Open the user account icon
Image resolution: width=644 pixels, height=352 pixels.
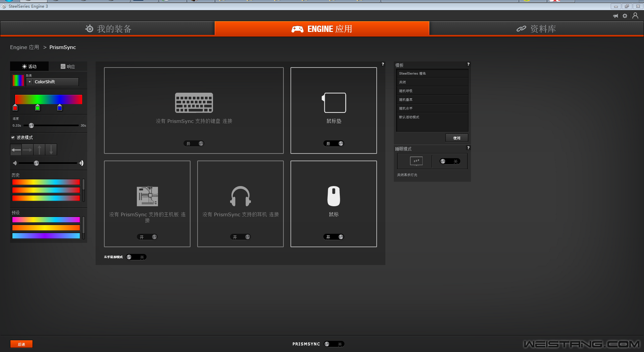tap(635, 16)
